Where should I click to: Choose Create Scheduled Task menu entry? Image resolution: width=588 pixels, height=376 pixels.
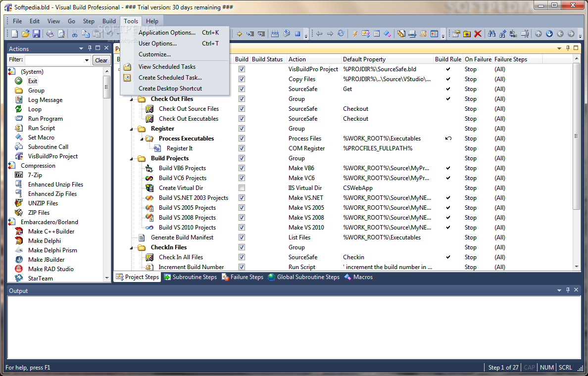pos(170,78)
